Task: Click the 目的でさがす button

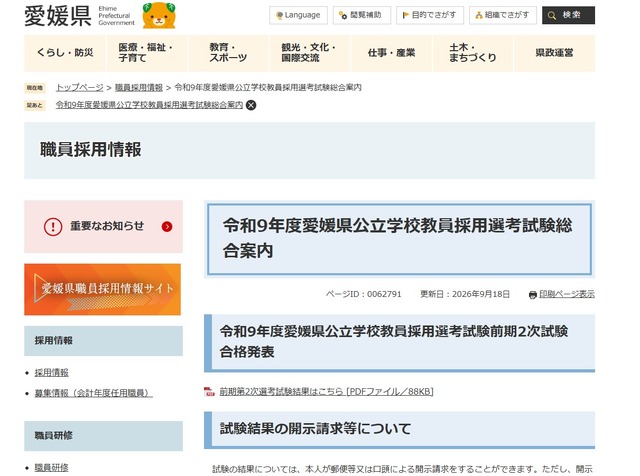Action: (x=430, y=15)
